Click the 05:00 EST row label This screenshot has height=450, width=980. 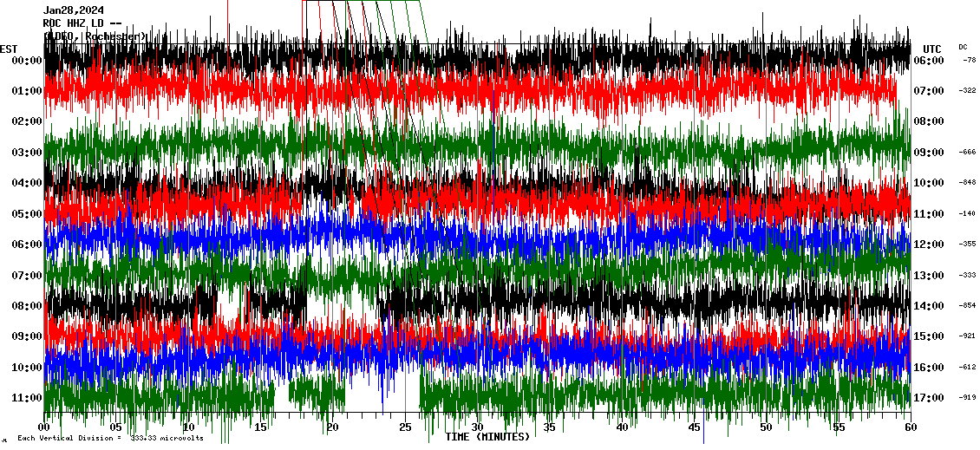pos(28,214)
